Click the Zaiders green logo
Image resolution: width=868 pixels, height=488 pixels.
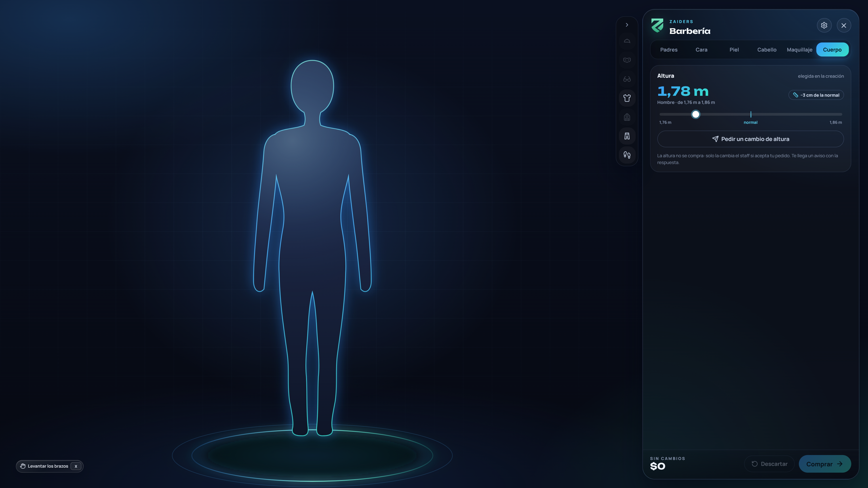(x=657, y=25)
